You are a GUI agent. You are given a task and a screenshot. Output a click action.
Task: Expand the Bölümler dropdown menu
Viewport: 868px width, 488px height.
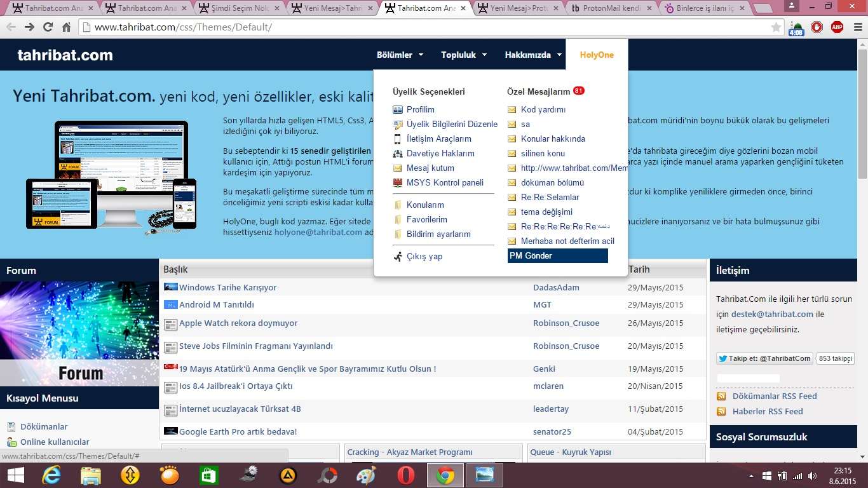(400, 55)
